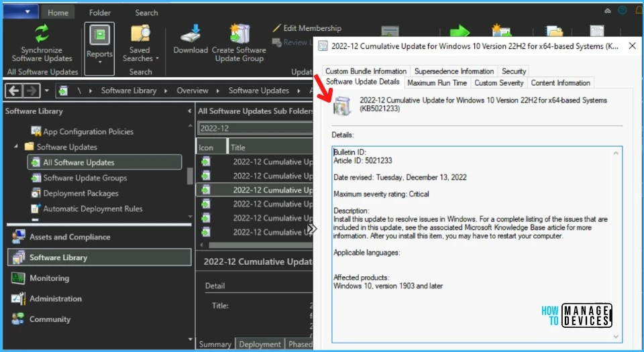
Task: Click in the 2022-12 search field
Action: tap(256, 128)
